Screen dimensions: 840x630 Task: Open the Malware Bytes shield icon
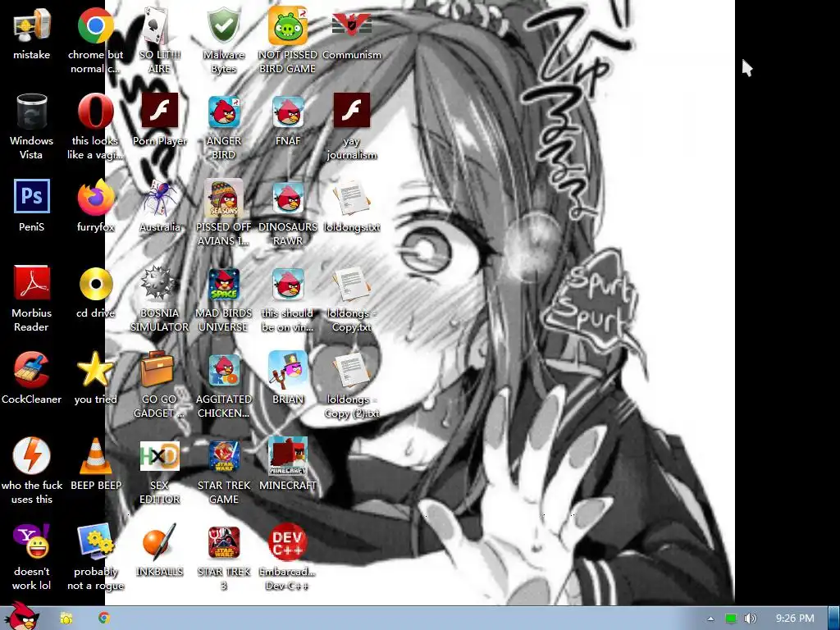click(223, 25)
